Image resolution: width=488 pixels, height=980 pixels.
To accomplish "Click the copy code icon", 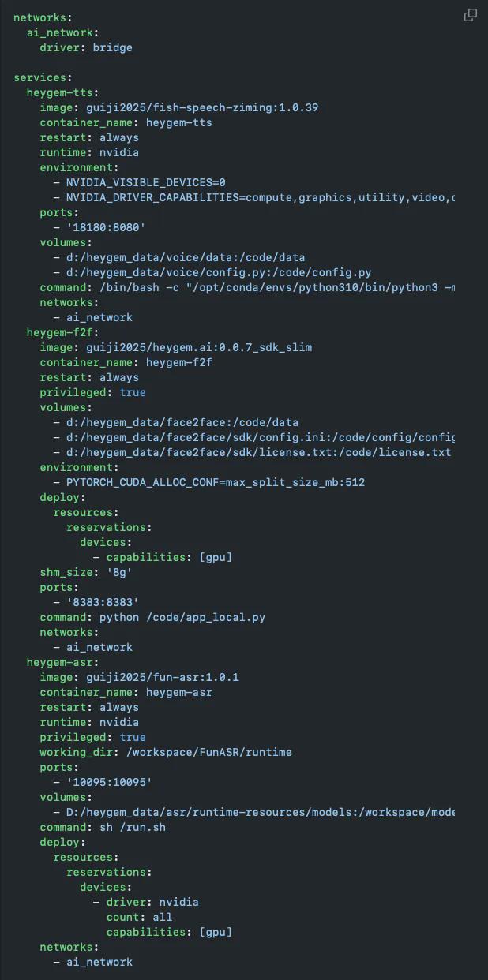I will 470,15.
